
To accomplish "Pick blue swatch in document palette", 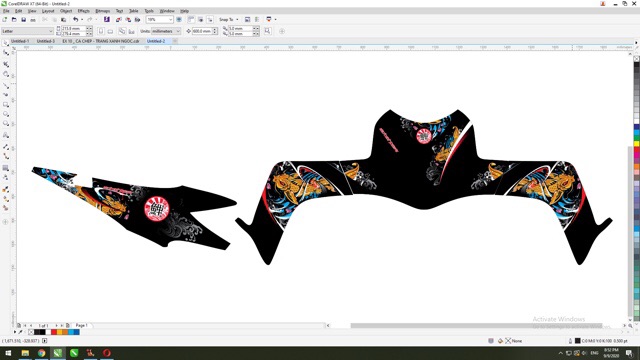I will [x=76, y=332].
